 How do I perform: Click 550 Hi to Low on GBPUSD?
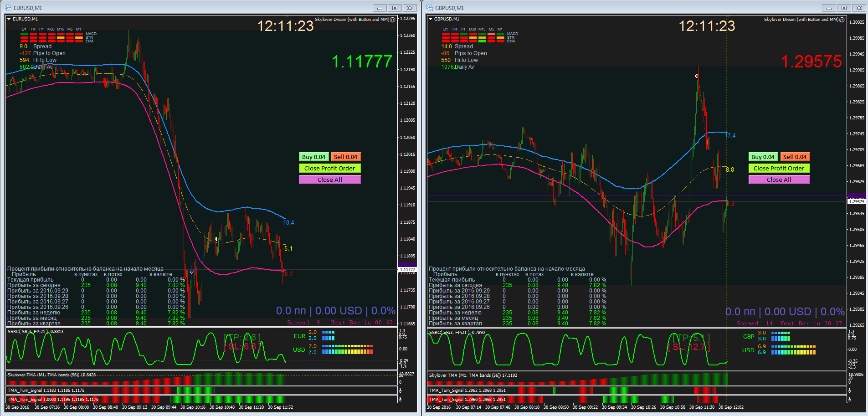click(x=459, y=60)
